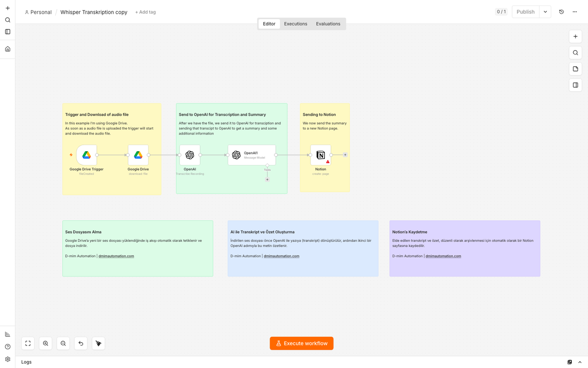This screenshot has height=368, width=588.
Task: Add node with canvas plus button
Action: click(575, 36)
